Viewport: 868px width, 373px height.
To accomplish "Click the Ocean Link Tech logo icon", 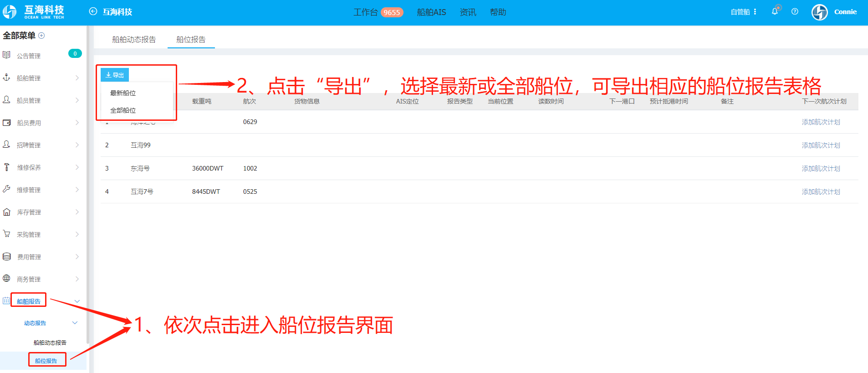I will pos(10,12).
